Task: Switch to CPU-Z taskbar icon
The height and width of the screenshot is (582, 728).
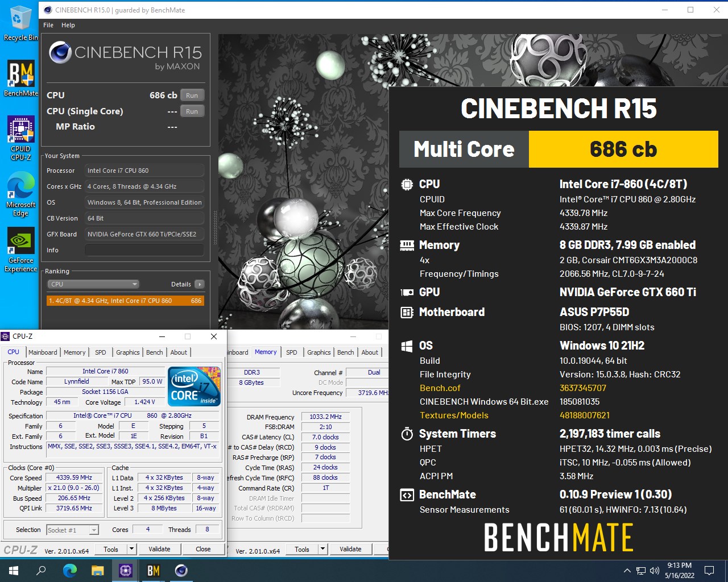Action: click(125, 571)
